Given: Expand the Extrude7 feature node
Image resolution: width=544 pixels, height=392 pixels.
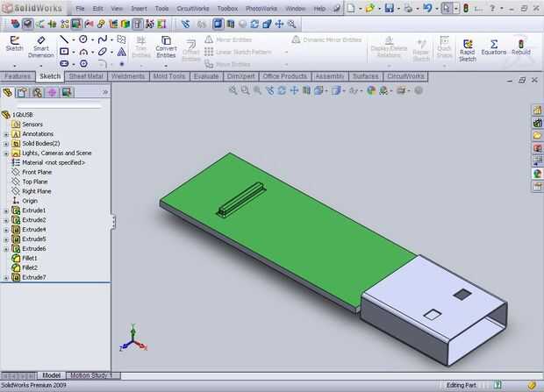Looking at the screenshot, I should point(6,277).
